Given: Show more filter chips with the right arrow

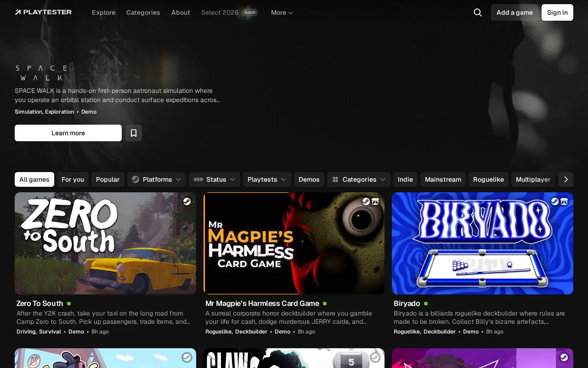Looking at the screenshot, I should click(566, 179).
